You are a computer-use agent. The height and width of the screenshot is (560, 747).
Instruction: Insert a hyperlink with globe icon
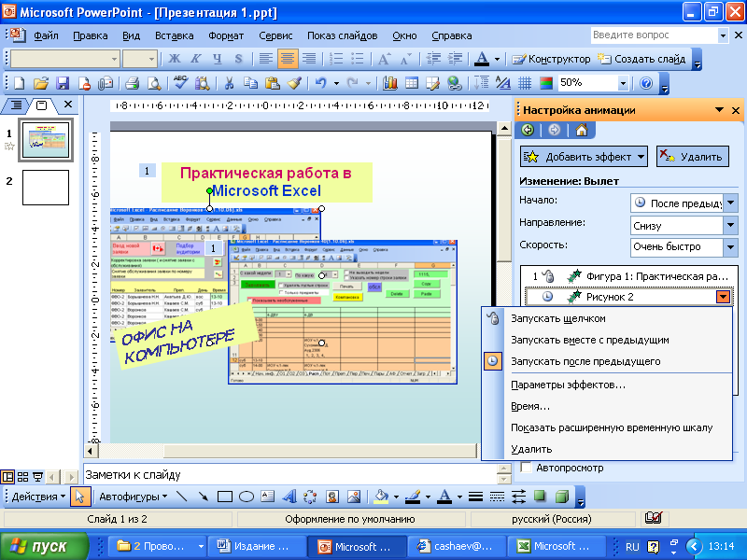pos(455,83)
